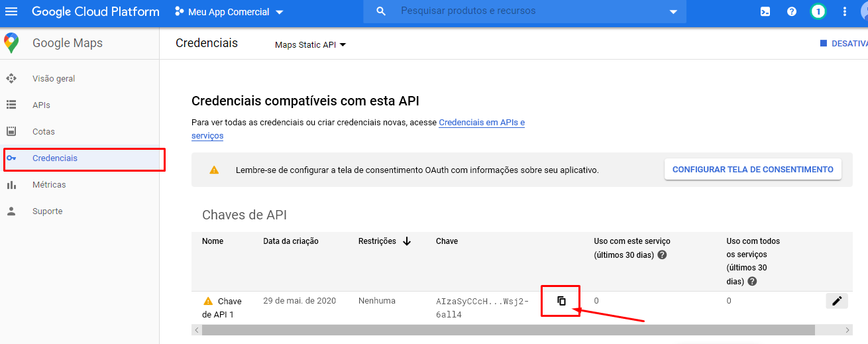Click the table scrollbar right arrow

(848, 330)
